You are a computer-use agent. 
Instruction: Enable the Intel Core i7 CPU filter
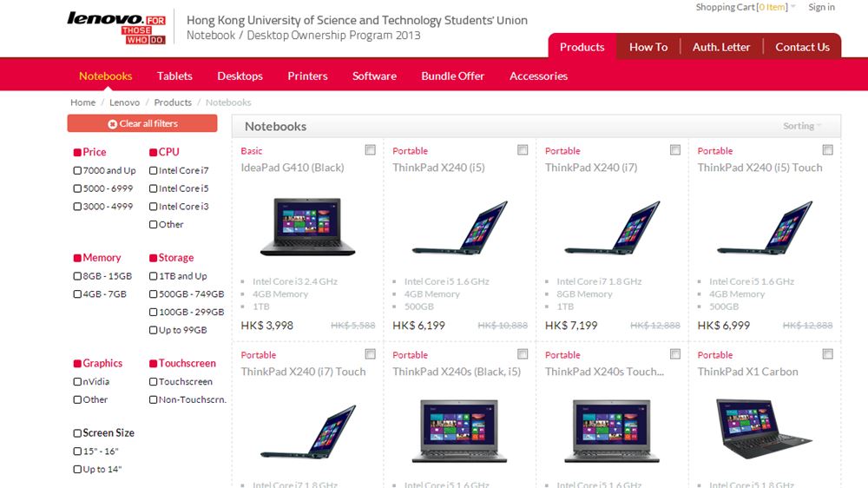click(x=154, y=170)
